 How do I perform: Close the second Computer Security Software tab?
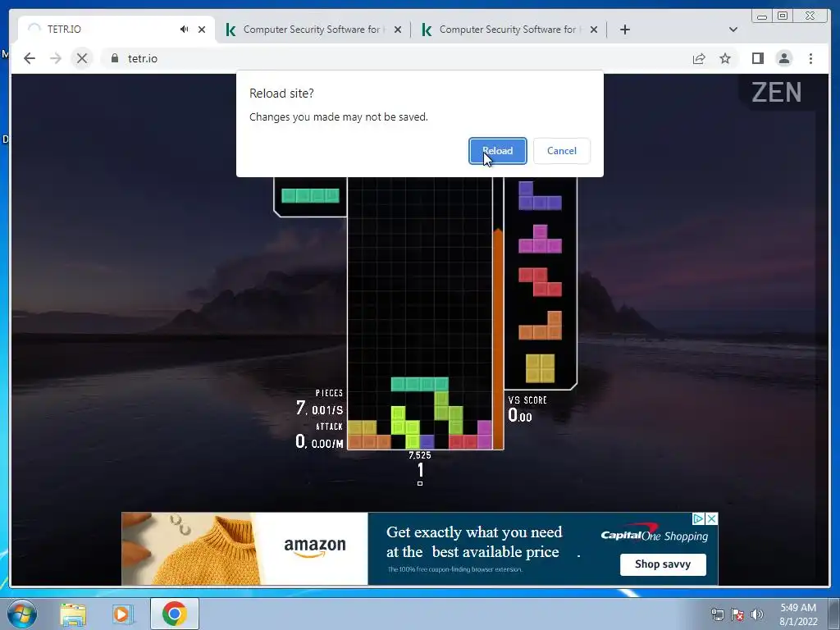tap(594, 30)
